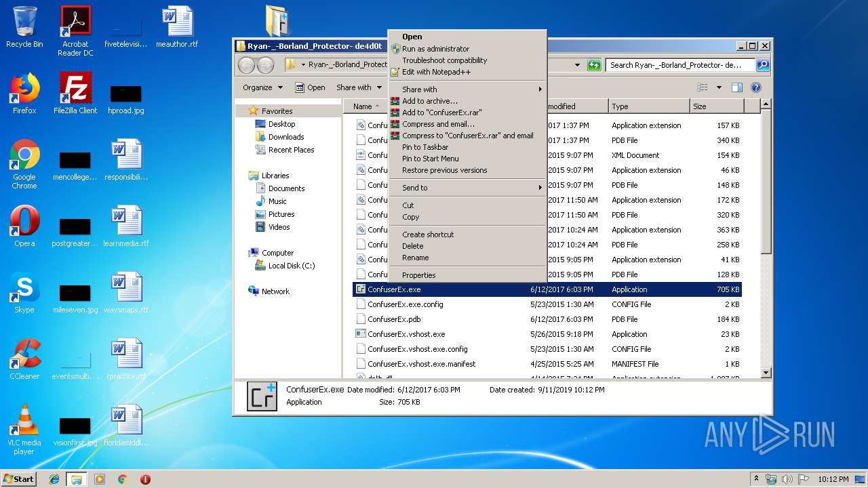Screen dimensions: 868x488
Task: Choose Troubleshoot compatibility
Action: click(468, 60)
